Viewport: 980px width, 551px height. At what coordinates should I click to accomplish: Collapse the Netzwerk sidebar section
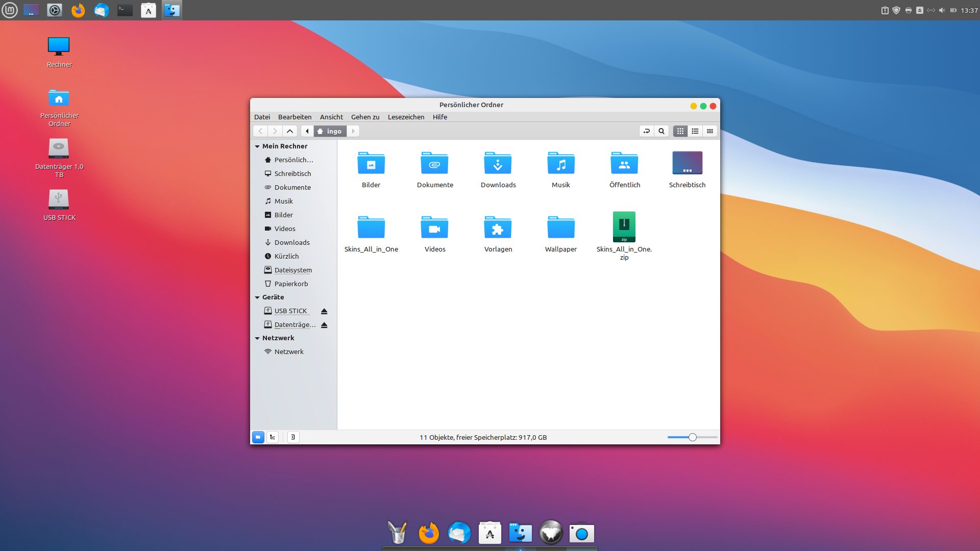tap(257, 338)
